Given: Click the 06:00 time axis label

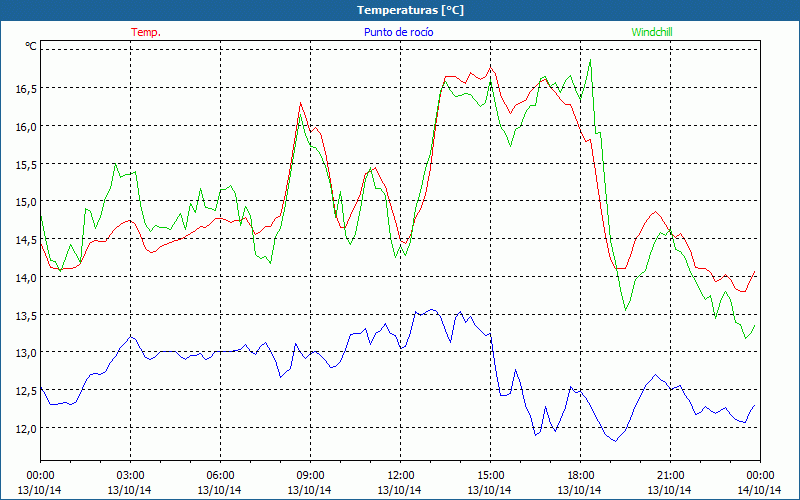Looking at the screenshot, I should tap(220, 476).
